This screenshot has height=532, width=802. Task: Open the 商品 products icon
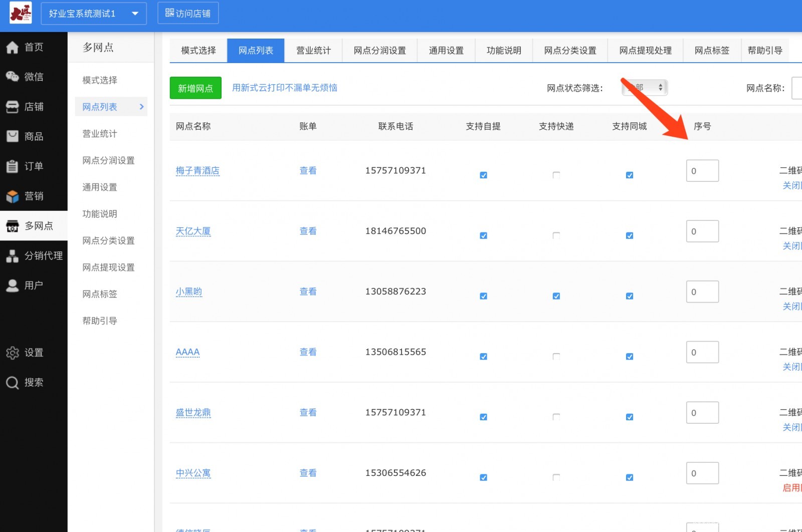coord(13,136)
